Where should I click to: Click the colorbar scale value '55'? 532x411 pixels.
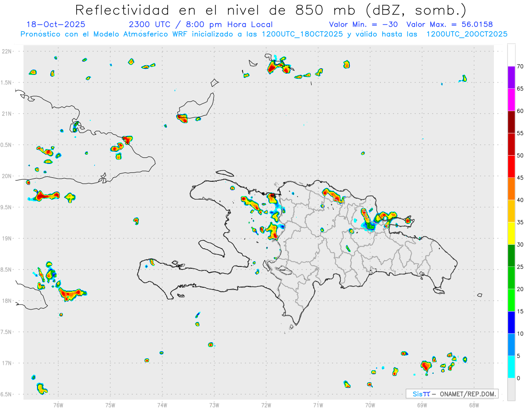click(x=520, y=133)
